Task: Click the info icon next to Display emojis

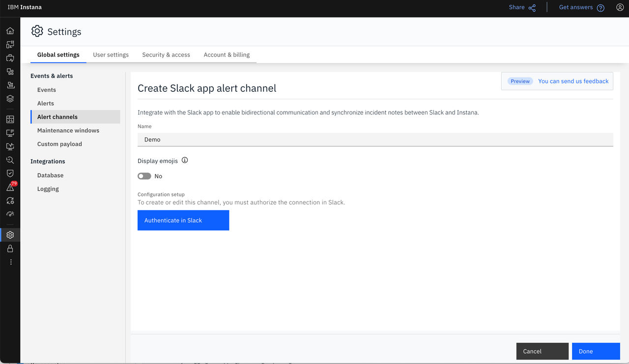Action: pos(185,161)
